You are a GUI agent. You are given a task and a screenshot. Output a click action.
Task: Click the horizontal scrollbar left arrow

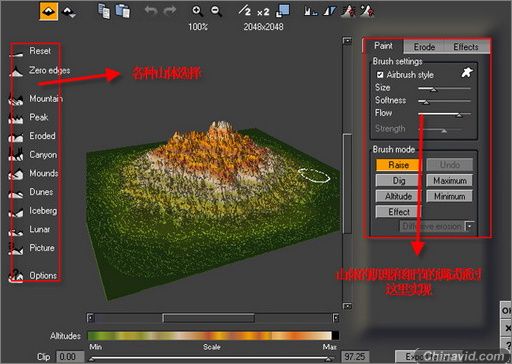pos(90,318)
